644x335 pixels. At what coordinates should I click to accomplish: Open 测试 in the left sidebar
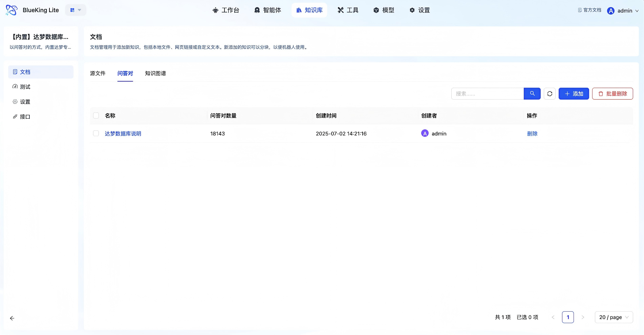[x=41, y=87]
